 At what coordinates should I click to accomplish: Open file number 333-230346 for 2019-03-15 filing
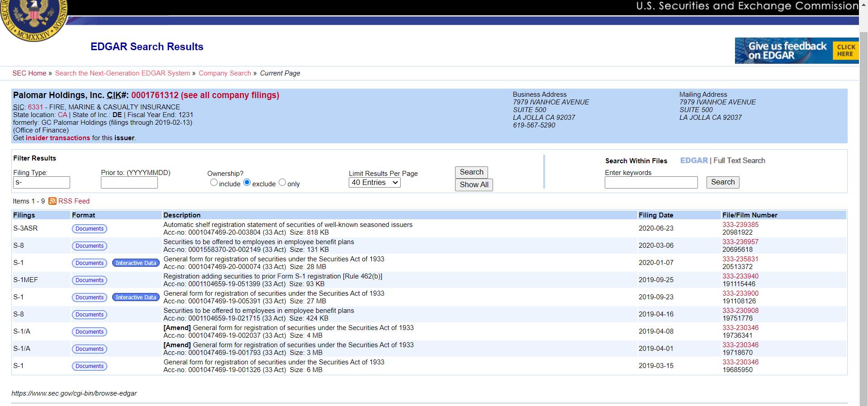pos(740,362)
